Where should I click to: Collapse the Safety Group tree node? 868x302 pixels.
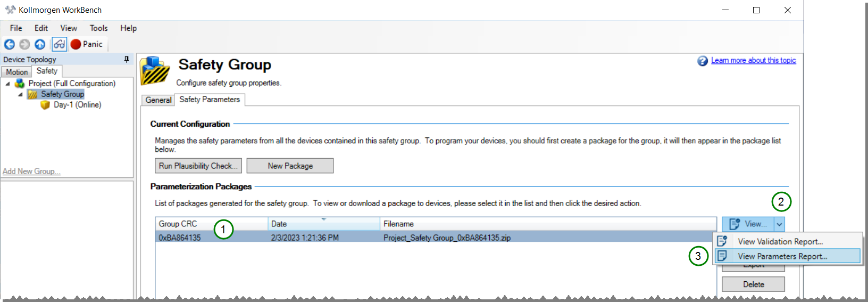click(21, 94)
